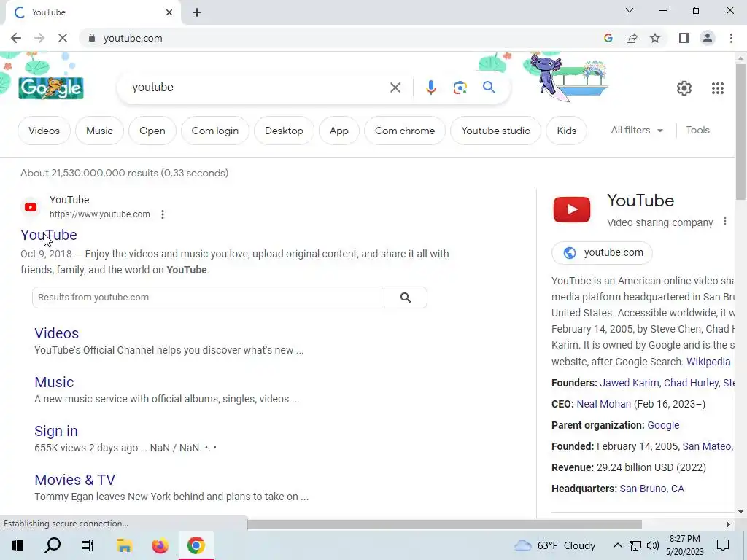Select the Desktop filter chip
The height and width of the screenshot is (560, 747).
tap(284, 131)
